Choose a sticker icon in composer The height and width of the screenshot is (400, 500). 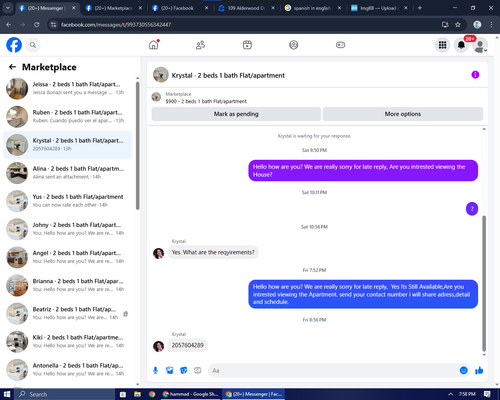(184, 370)
